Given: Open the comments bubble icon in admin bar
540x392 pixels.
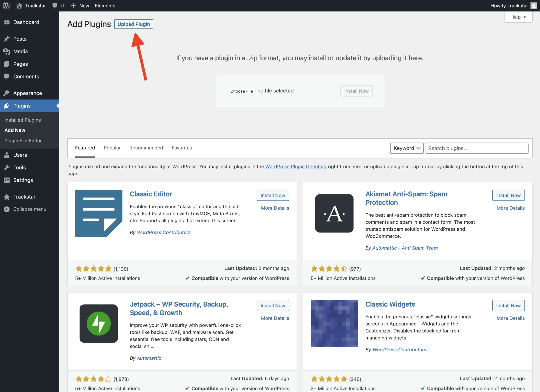Looking at the screenshot, I should click(x=55, y=6).
